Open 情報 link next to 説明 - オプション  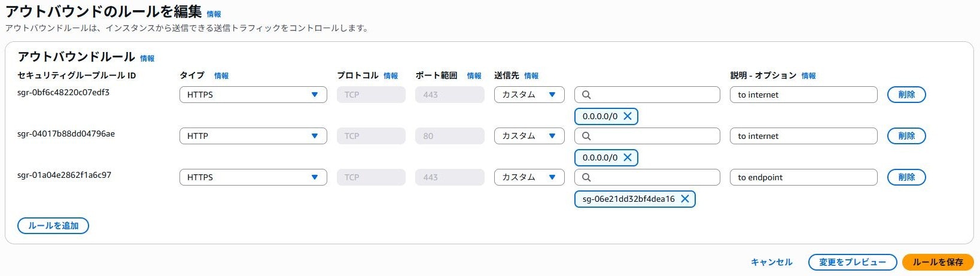[808, 75]
